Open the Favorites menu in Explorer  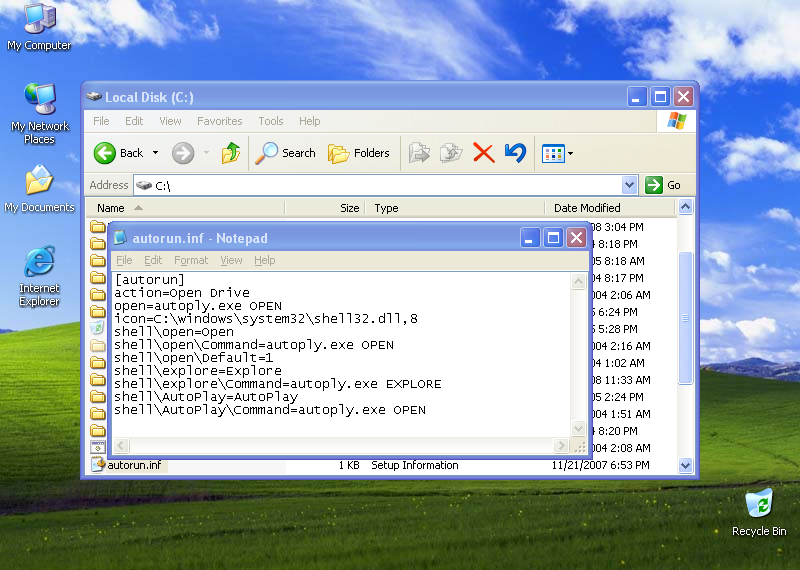(x=219, y=121)
